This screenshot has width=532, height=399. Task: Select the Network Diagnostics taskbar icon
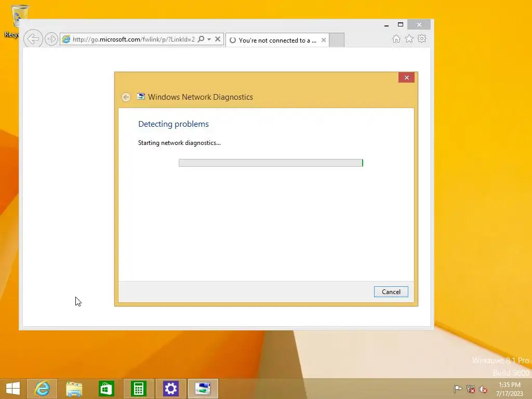(x=203, y=389)
